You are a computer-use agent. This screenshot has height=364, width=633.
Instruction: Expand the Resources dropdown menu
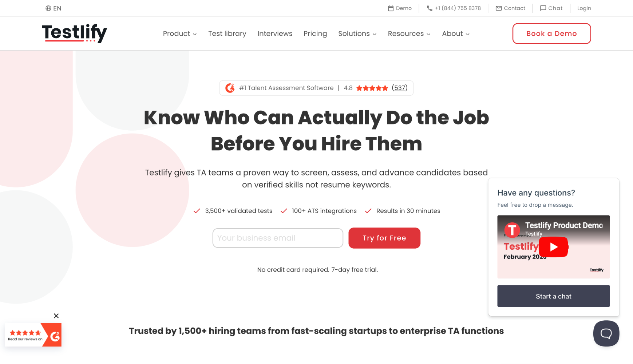coord(409,33)
